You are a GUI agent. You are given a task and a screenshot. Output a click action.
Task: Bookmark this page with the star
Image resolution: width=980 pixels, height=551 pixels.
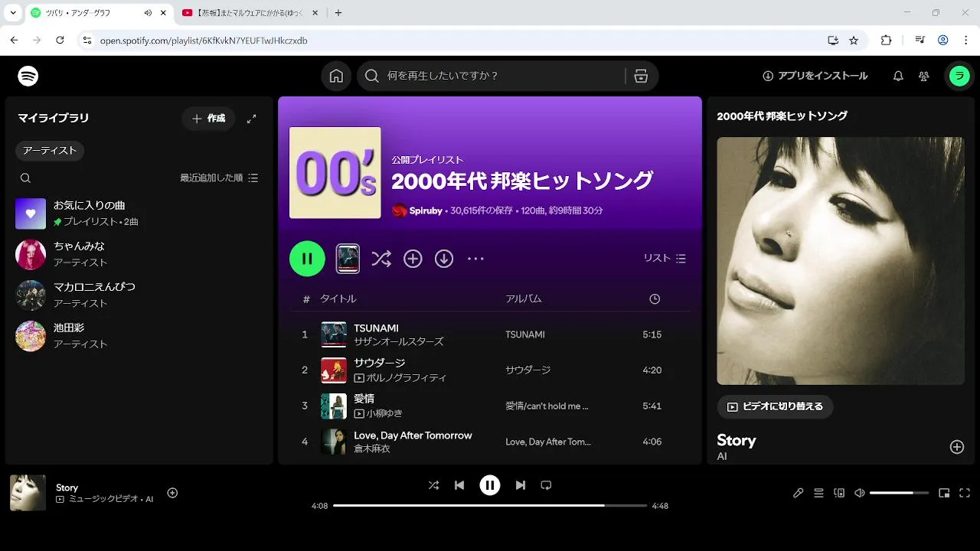[854, 41]
